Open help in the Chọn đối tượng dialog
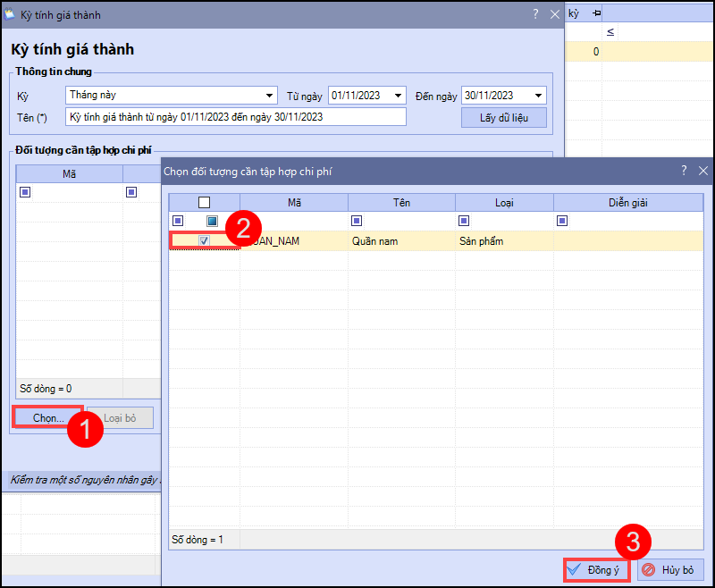The width and height of the screenshot is (715, 588). [684, 171]
